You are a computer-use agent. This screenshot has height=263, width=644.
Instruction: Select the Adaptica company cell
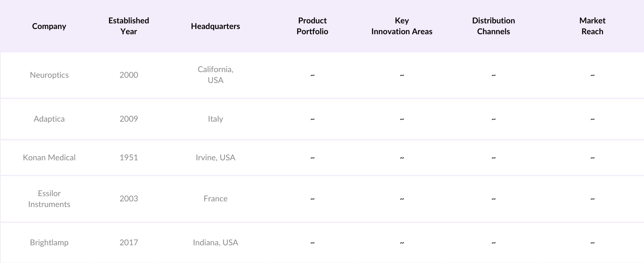click(x=49, y=119)
